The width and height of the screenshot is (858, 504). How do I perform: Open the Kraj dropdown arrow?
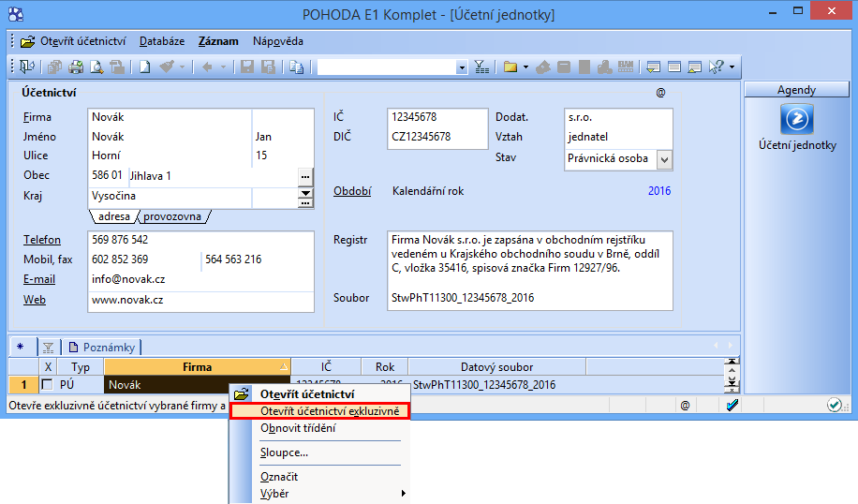[305, 193]
